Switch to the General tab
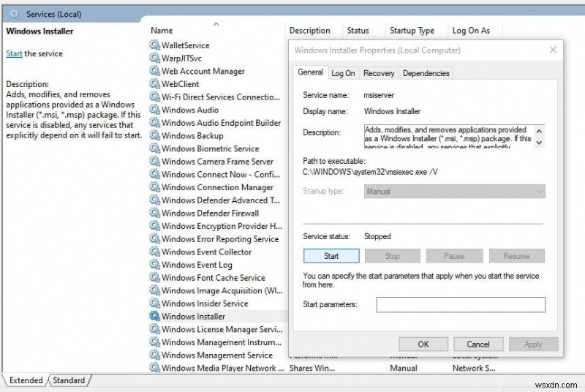Image resolution: width=585 pixels, height=392 pixels. [x=310, y=72]
